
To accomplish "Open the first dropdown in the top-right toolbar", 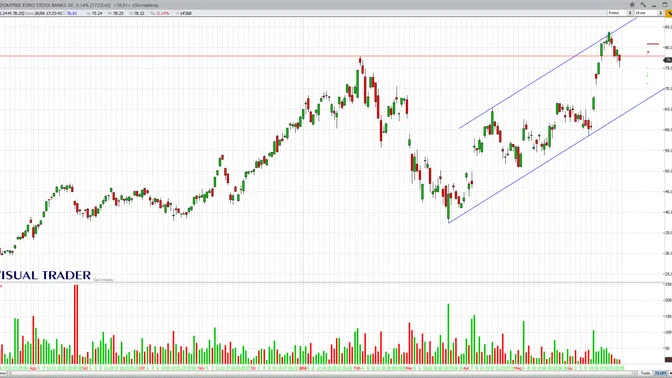I will [x=620, y=13].
